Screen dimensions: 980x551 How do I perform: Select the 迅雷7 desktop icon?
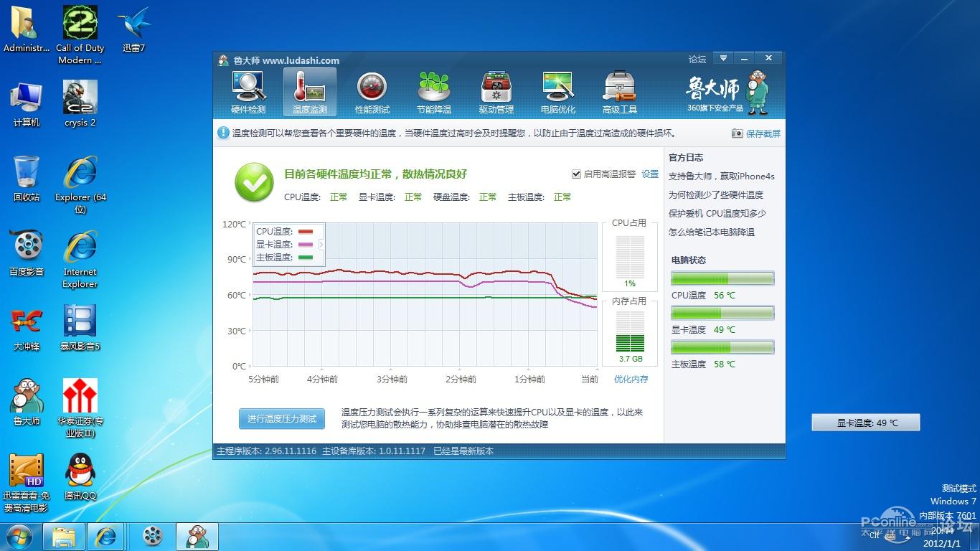(x=133, y=29)
